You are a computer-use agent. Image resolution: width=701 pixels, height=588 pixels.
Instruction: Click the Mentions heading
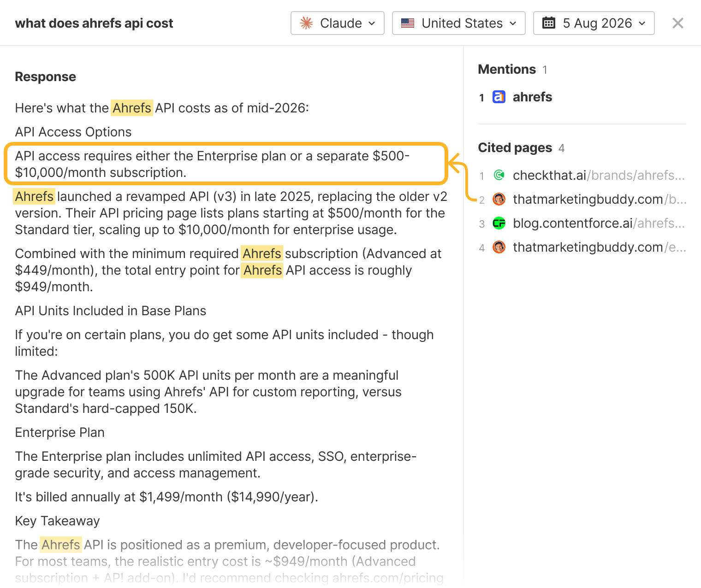[x=507, y=69]
